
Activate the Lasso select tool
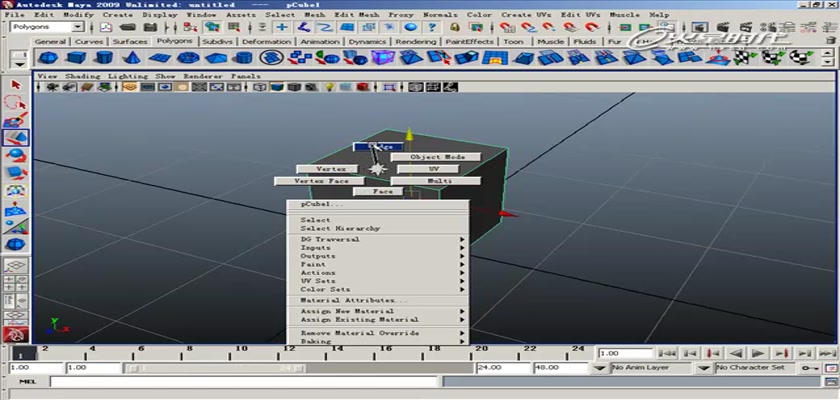[x=16, y=102]
